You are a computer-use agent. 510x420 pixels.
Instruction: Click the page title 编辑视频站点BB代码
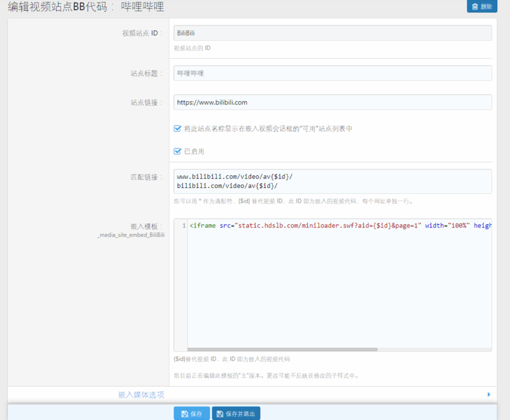[x=86, y=6]
